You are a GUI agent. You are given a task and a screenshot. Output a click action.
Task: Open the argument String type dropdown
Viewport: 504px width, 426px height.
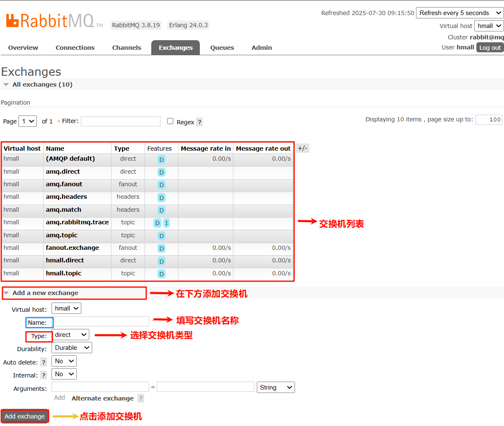(276, 388)
